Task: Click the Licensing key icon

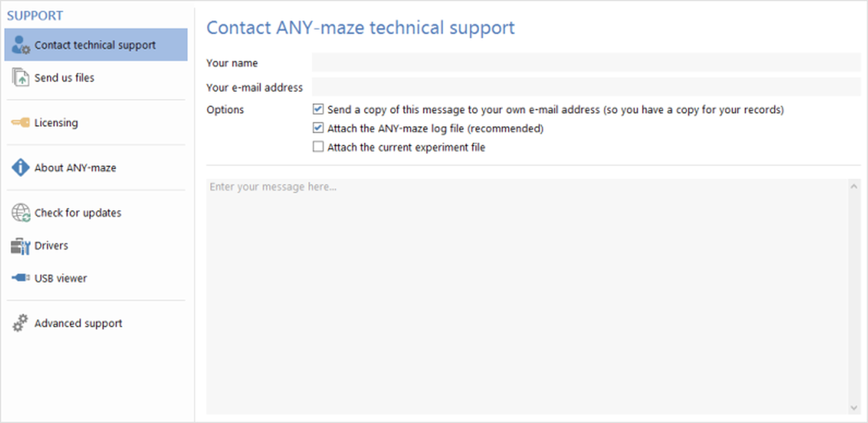Action: pyautogui.click(x=21, y=123)
